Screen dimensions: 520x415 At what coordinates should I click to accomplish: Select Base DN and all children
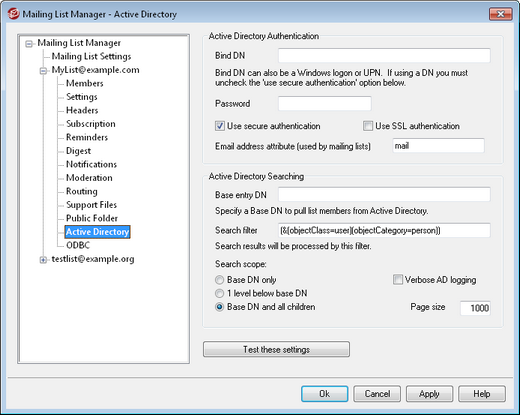pyautogui.click(x=219, y=307)
